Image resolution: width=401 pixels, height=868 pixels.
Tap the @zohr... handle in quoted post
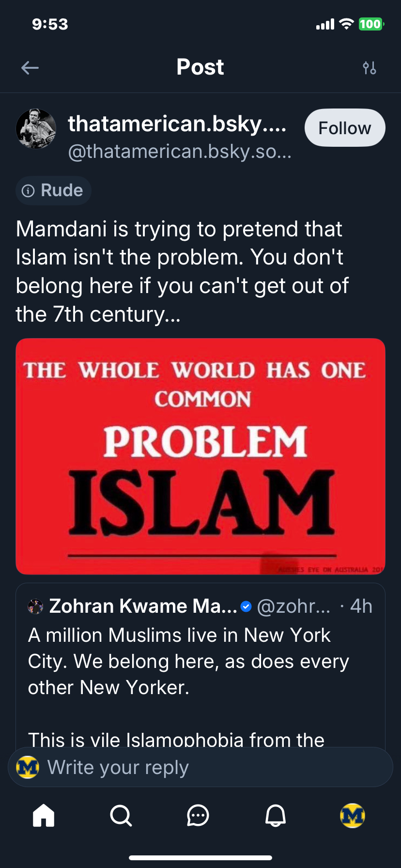pos(293,606)
